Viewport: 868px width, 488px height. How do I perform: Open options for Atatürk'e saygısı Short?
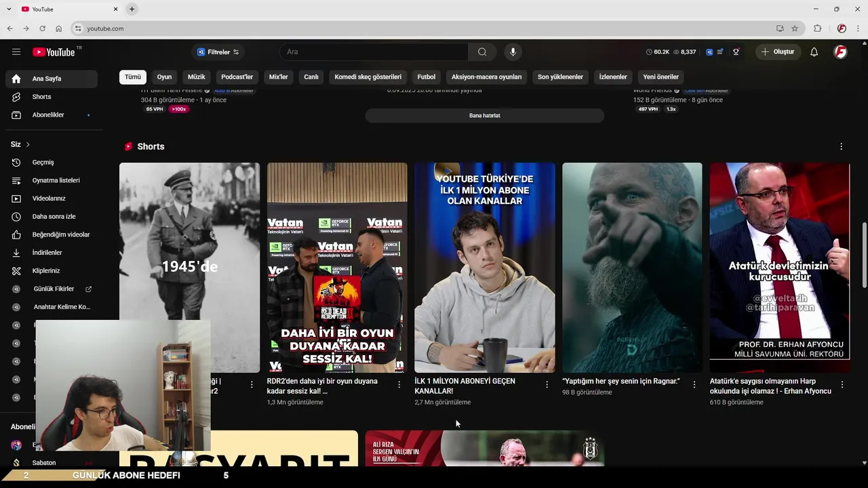[x=842, y=384]
